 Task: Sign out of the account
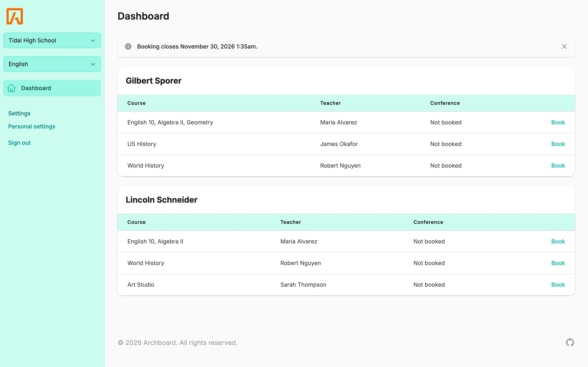[x=19, y=143]
